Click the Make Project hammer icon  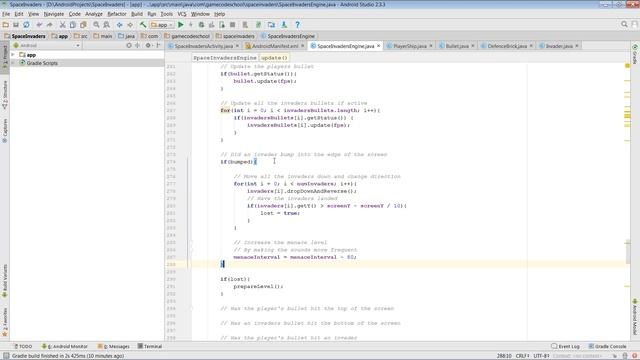coord(143,25)
